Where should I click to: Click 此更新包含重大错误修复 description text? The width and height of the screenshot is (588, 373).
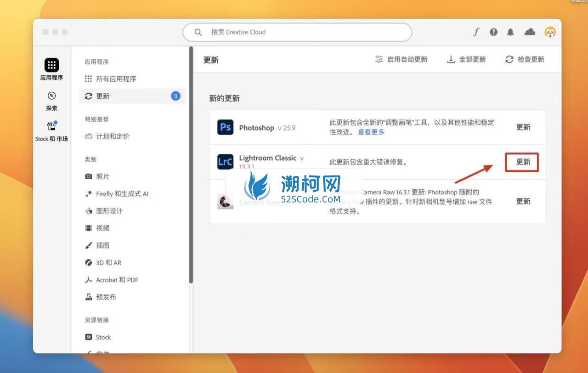pos(368,162)
